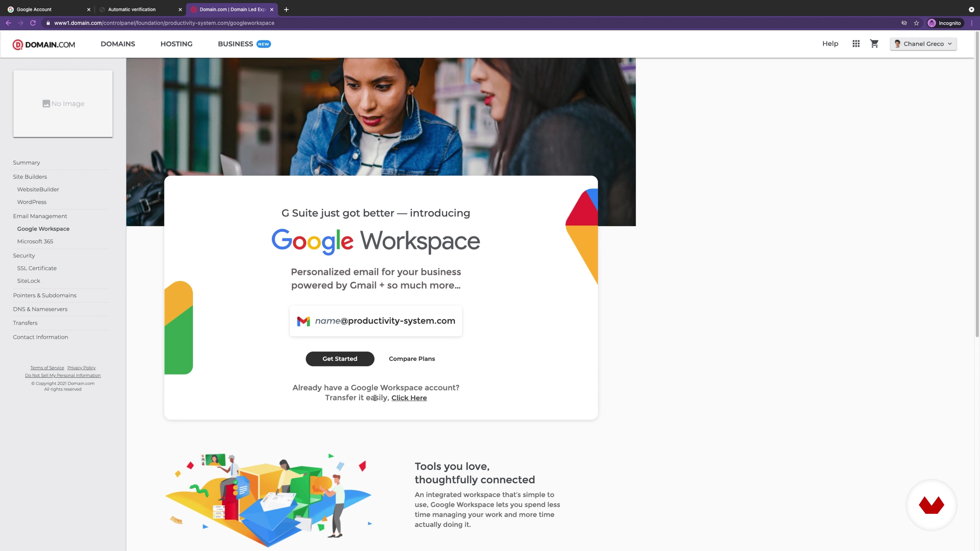
Task: Click the Incognito profile badge
Action: pos(945,23)
